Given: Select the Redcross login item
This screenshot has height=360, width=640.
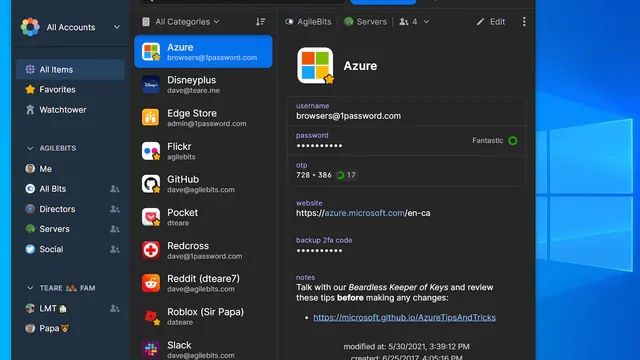Looking at the screenshot, I should click(x=203, y=250).
